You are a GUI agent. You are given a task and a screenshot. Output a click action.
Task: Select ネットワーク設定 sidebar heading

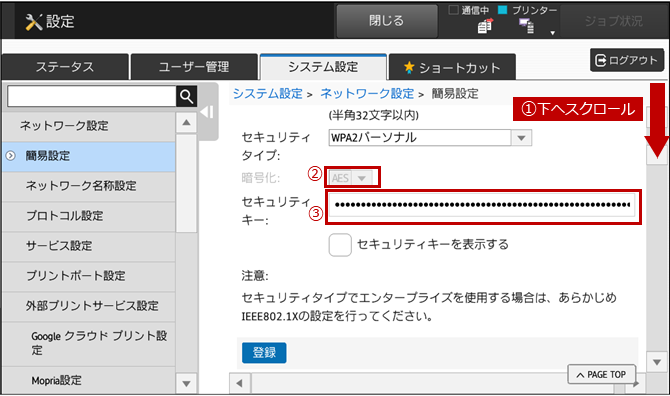point(88,126)
